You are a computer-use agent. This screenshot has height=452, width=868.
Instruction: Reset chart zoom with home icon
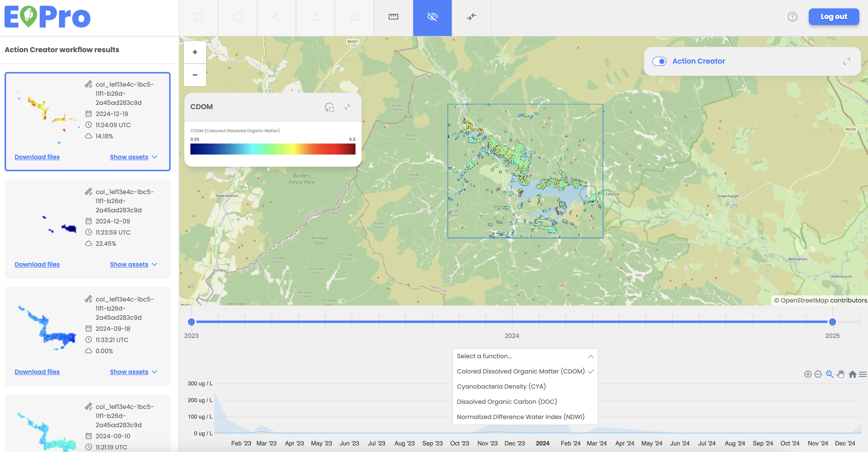[x=853, y=374]
